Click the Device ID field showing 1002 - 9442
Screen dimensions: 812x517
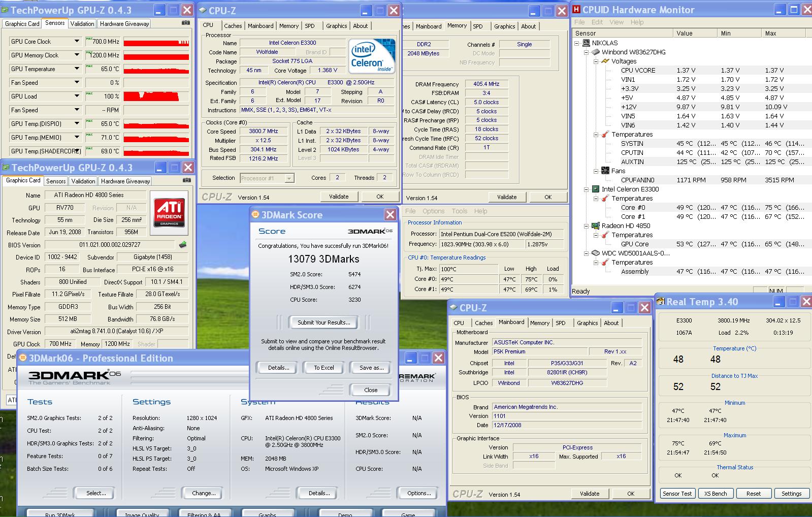pyautogui.click(x=62, y=257)
